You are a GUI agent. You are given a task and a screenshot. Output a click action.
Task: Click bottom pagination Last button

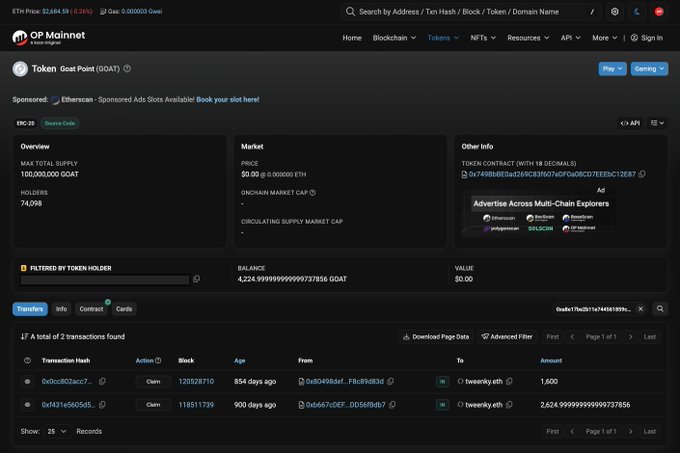pyautogui.click(x=650, y=431)
